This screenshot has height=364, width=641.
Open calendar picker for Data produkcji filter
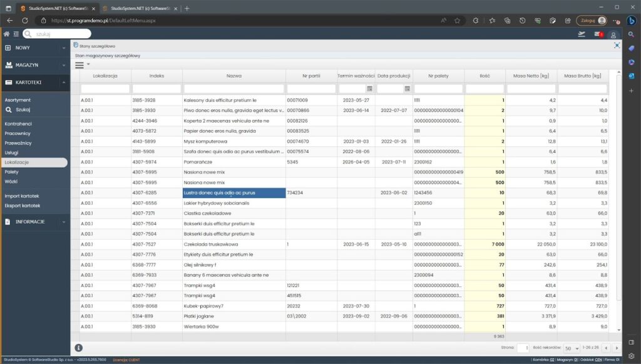407,89
